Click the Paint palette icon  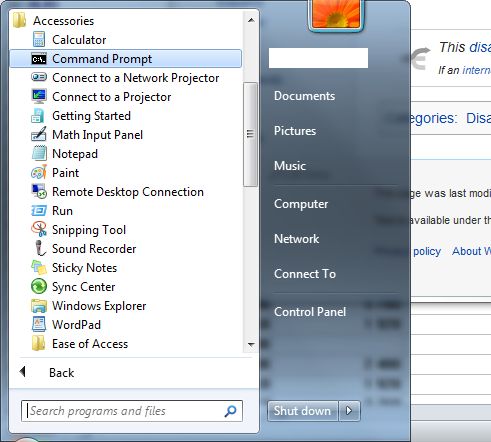coord(39,172)
